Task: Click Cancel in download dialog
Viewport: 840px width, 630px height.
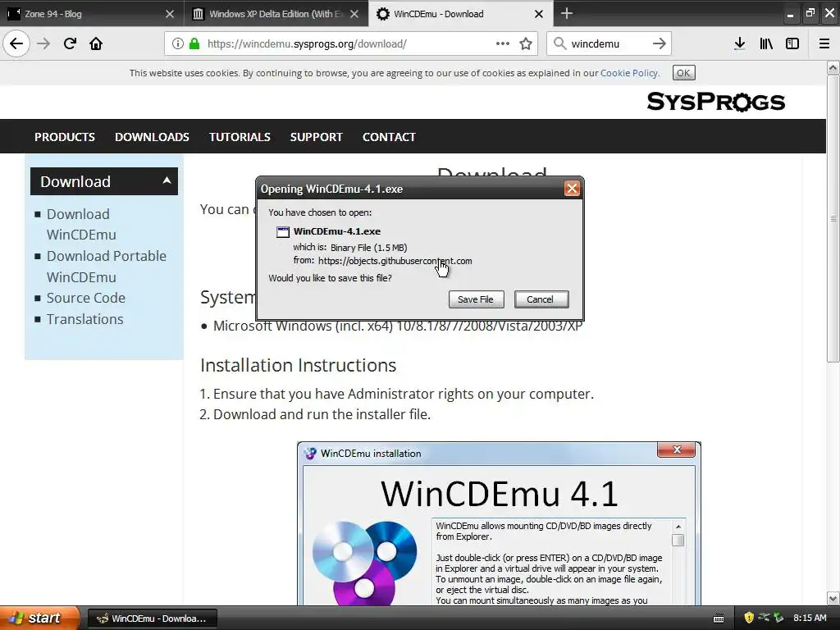Action: (541, 299)
